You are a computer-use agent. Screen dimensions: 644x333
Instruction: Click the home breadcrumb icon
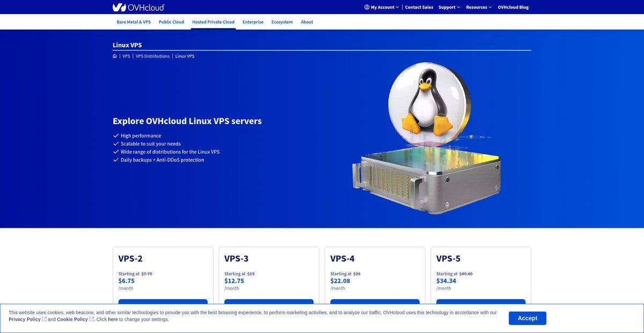tap(115, 56)
